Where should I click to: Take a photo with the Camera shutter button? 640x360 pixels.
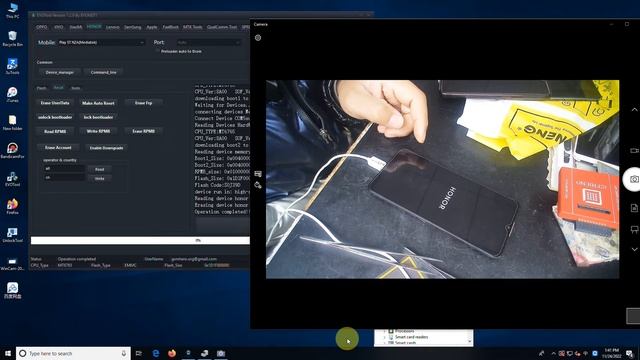(x=633, y=179)
